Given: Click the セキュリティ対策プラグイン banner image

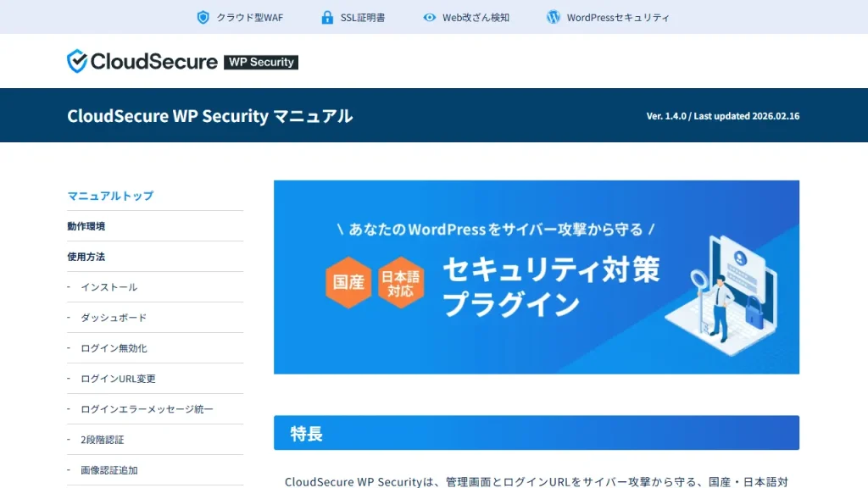Looking at the screenshot, I should (536, 277).
